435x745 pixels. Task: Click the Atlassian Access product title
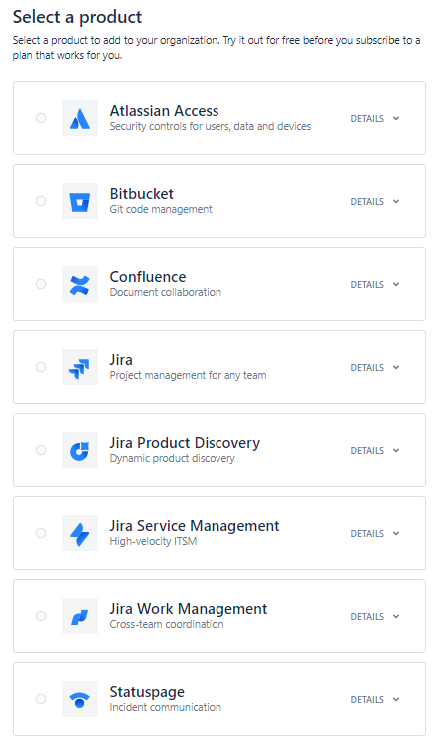[x=164, y=111]
